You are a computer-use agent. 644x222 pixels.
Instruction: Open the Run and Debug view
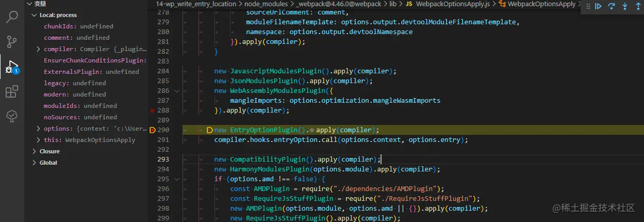pyautogui.click(x=12, y=67)
